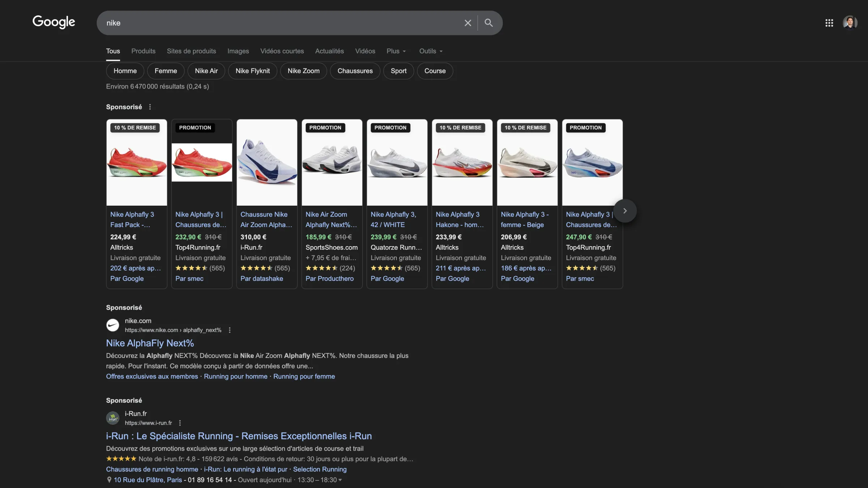Open the Outils dropdown
This screenshot has width=868, height=488.
coord(430,51)
